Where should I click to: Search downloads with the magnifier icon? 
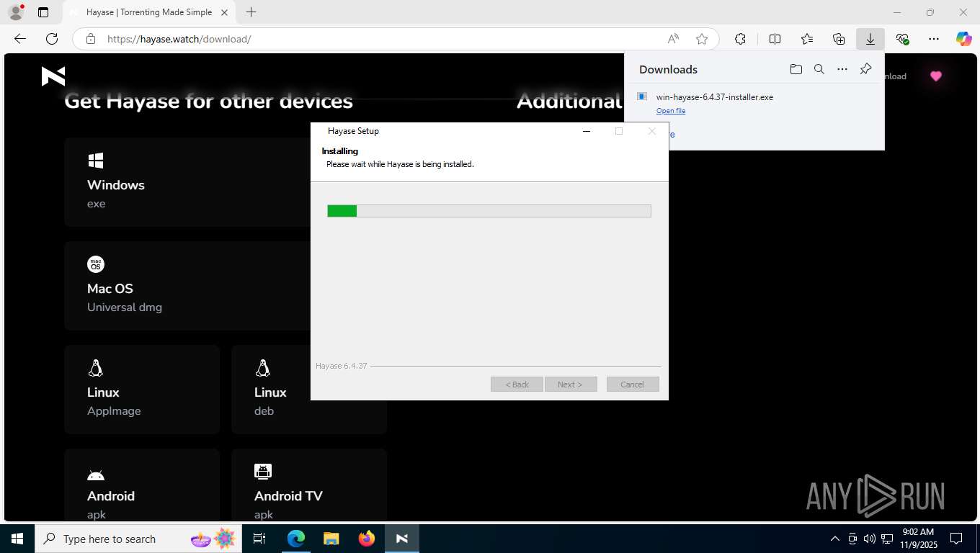(819, 69)
